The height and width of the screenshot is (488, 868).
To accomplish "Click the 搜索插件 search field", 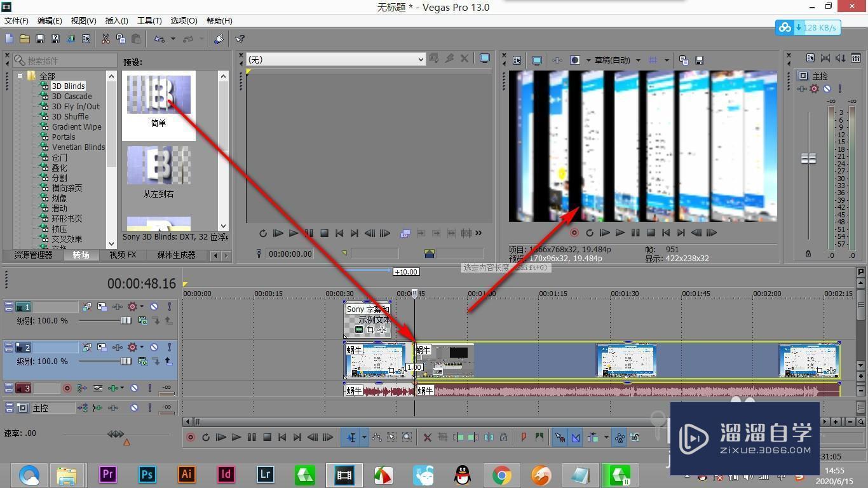I will [x=65, y=61].
